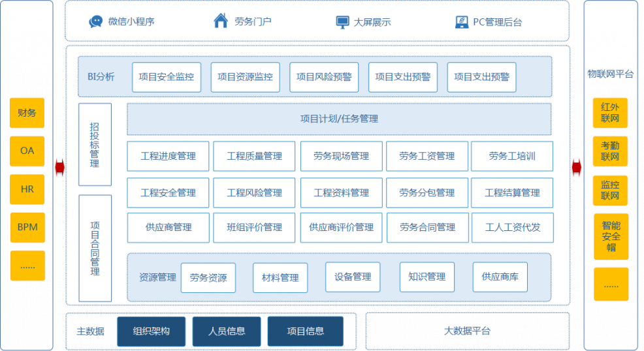Select the 微信小程序 label

coord(131,22)
